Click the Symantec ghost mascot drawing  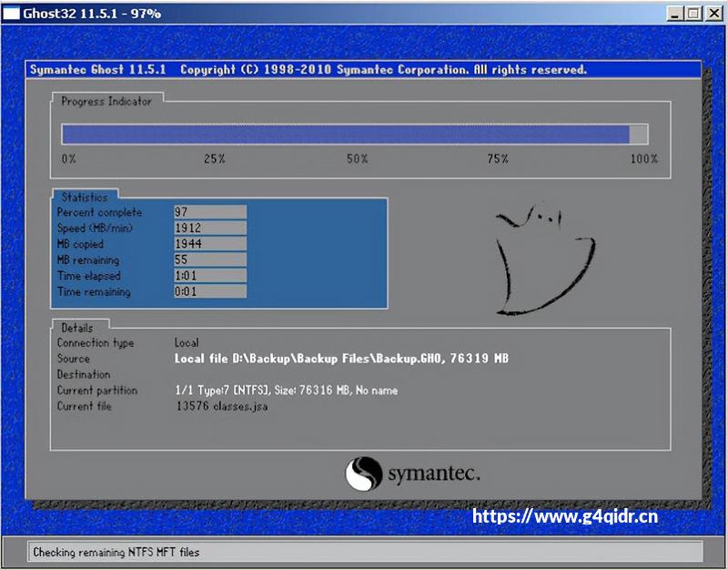pyautogui.click(x=545, y=260)
